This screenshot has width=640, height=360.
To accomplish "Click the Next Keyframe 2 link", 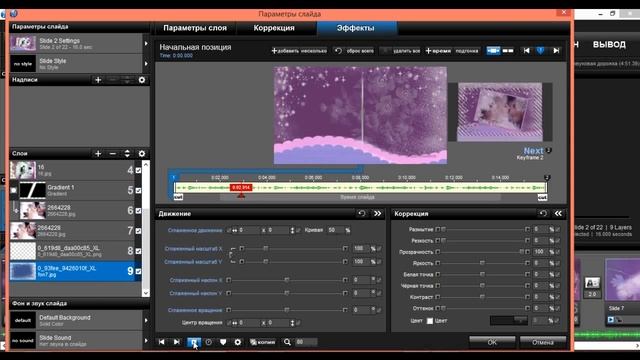I will [533, 153].
